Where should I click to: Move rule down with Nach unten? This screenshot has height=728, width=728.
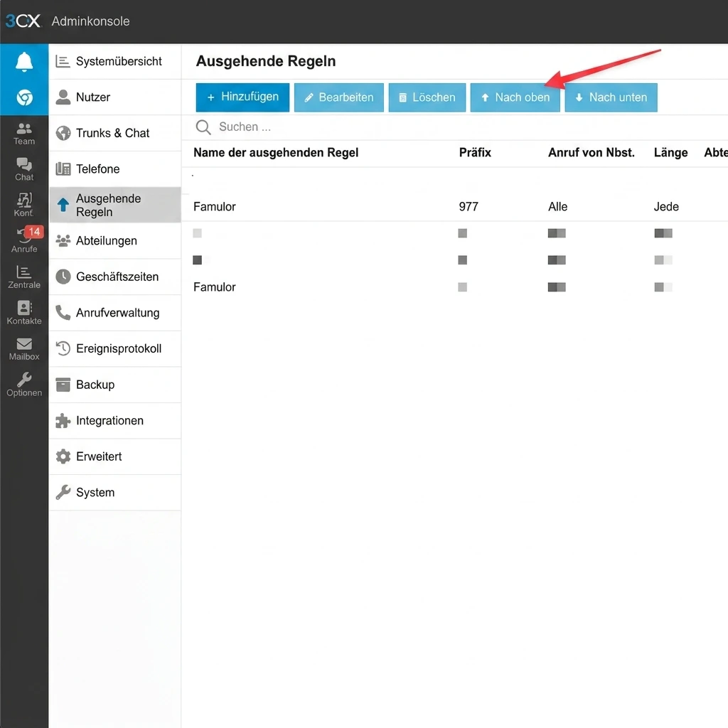611,97
